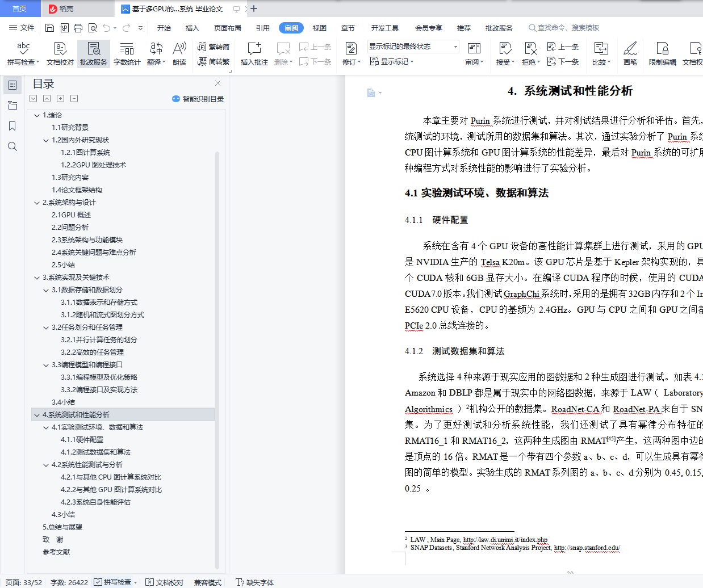Image resolution: width=703 pixels, height=588 pixels.
Task: Collapse the 4.2系统性能测试与分析 node
Action: [x=46, y=465]
